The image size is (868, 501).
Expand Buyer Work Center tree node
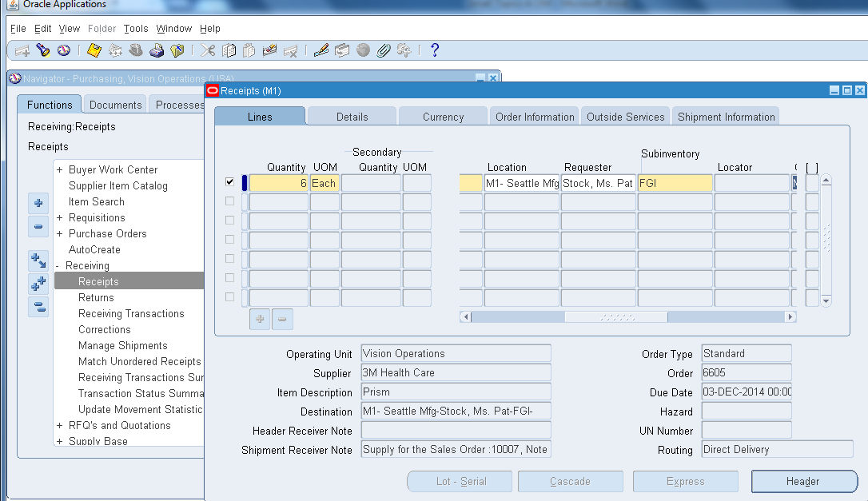coord(59,170)
